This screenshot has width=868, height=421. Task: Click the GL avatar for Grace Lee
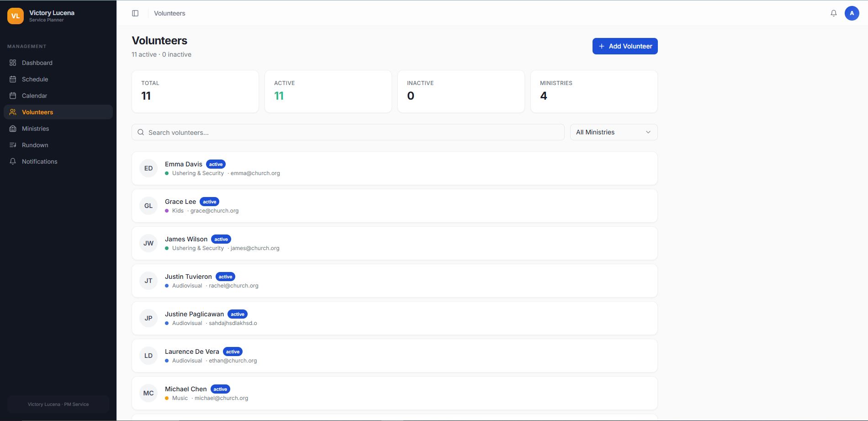(x=148, y=206)
